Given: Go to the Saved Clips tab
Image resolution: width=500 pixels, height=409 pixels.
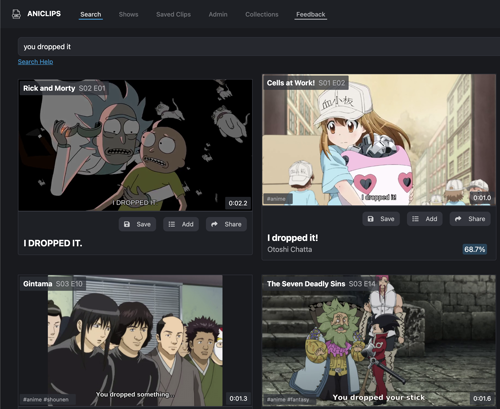Looking at the screenshot, I should click(173, 14).
